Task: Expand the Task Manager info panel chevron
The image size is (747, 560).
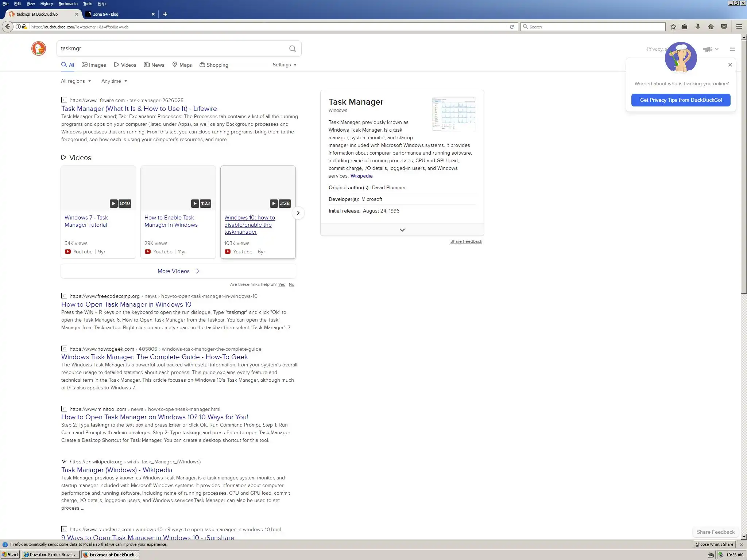Action: (x=402, y=230)
